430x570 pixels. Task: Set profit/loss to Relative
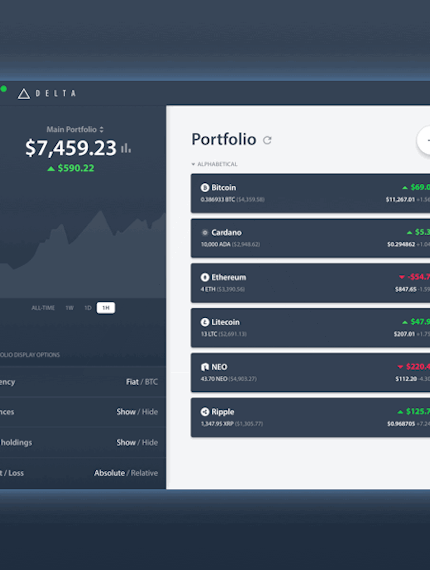click(144, 473)
